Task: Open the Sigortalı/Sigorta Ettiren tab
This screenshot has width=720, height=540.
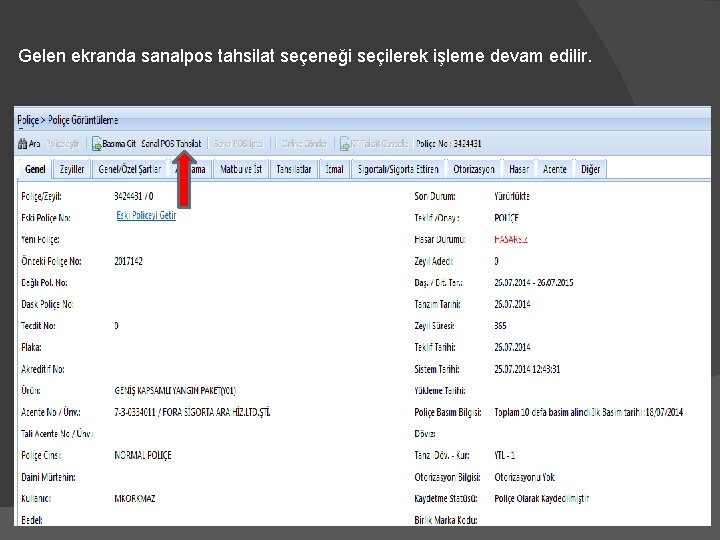Action: [x=398, y=169]
